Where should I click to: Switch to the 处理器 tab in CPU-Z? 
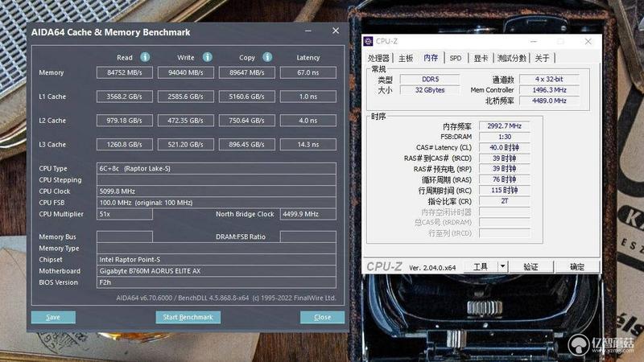click(x=378, y=58)
